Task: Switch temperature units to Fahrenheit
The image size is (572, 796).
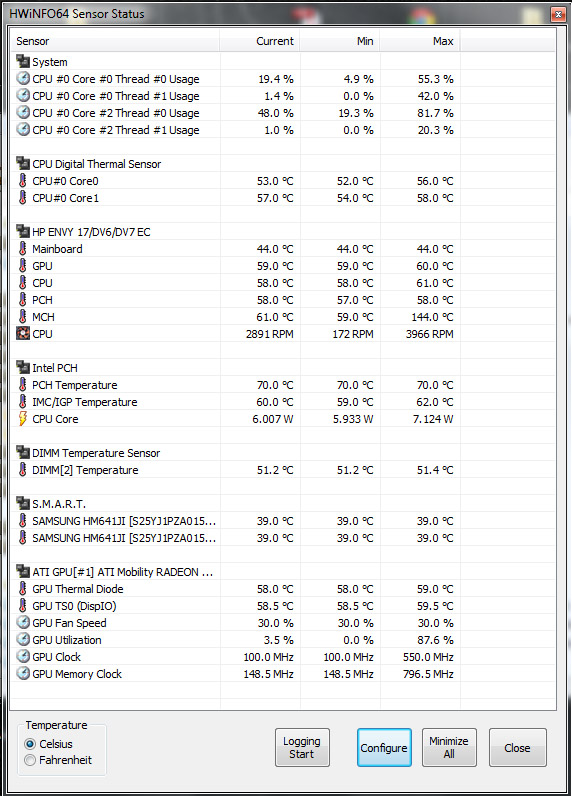Action: pos(30,760)
